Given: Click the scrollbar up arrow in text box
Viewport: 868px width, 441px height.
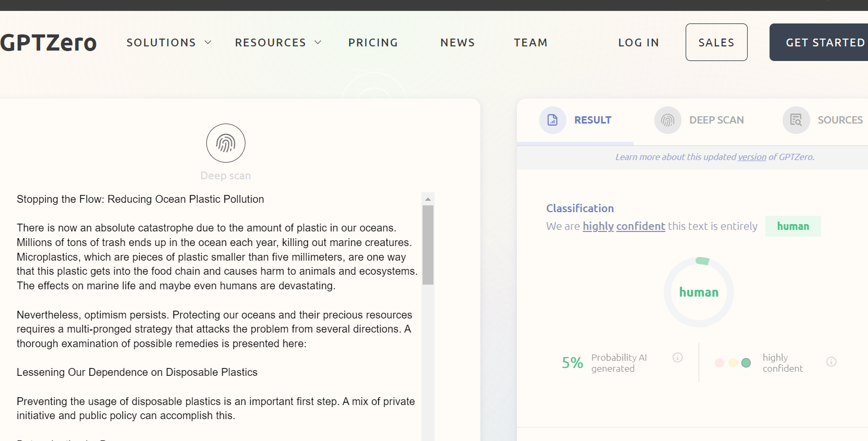Looking at the screenshot, I should click(428, 199).
